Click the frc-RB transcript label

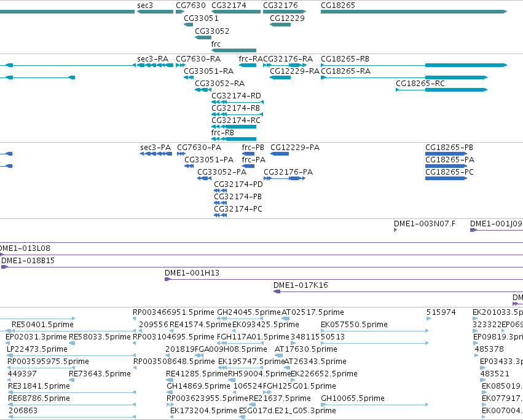tap(223, 133)
